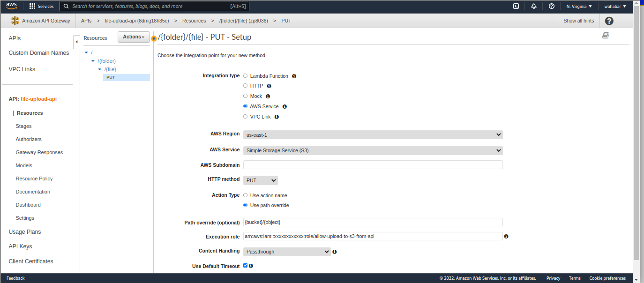Screen dimensions: 644x283
Task: Click Resources breadcrumb link
Action: click(194, 21)
